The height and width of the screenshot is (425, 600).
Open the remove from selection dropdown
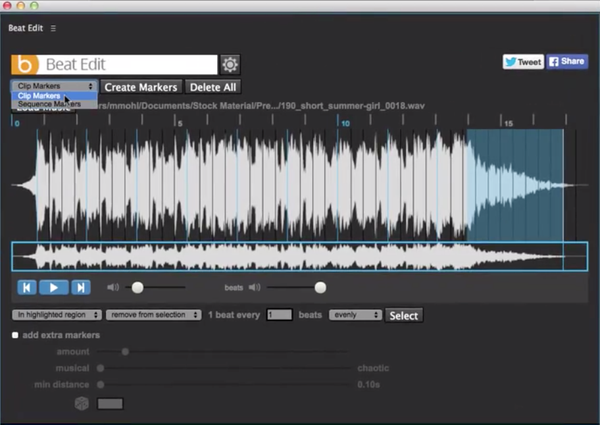pos(148,315)
